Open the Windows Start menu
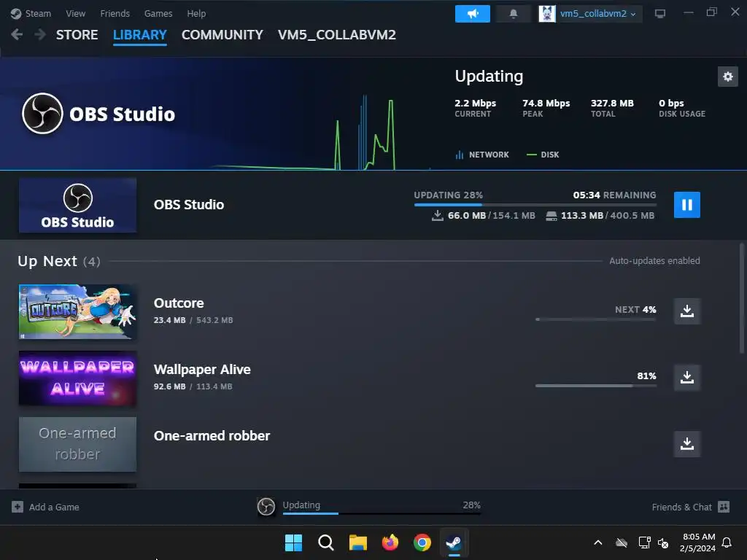 point(293,542)
